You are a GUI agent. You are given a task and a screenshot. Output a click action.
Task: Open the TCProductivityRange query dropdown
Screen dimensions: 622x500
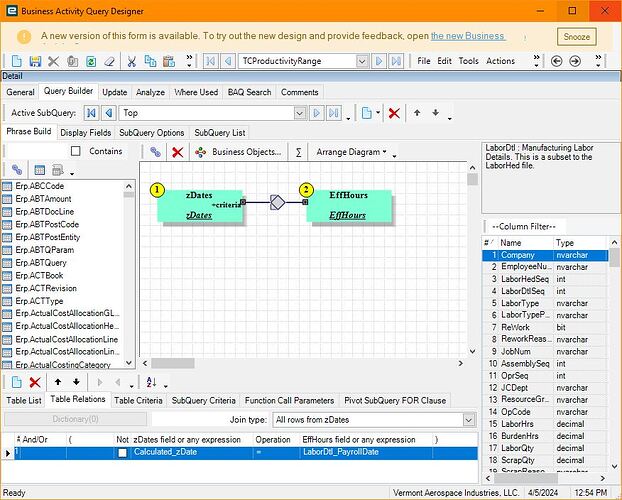click(x=362, y=61)
